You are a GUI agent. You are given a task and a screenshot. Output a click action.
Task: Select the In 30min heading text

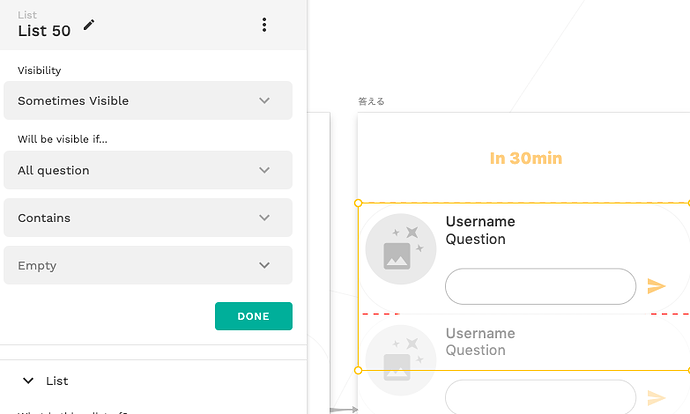[x=526, y=158]
